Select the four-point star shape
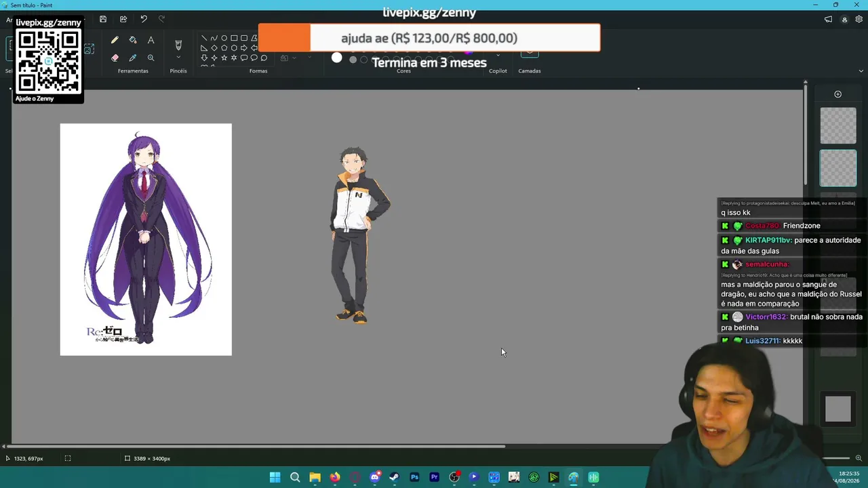The width and height of the screenshot is (868, 488). (x=214, y=58)
